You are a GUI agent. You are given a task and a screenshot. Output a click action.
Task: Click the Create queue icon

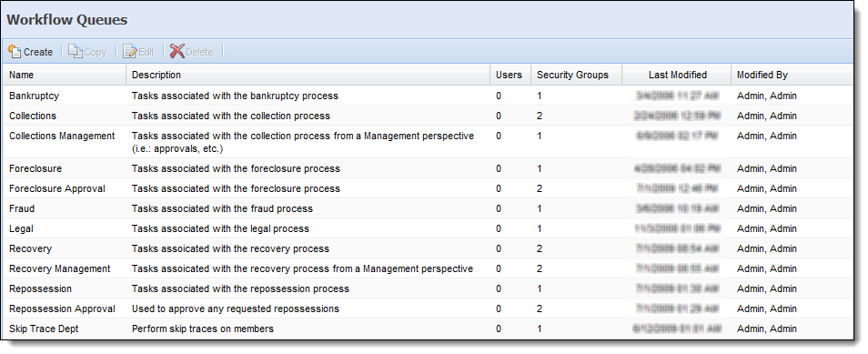pyautogui.click(x=15, y=52)
